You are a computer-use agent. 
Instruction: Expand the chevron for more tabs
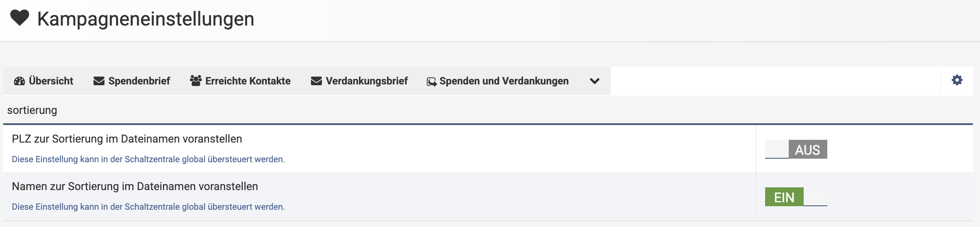[x=594, y=81]
